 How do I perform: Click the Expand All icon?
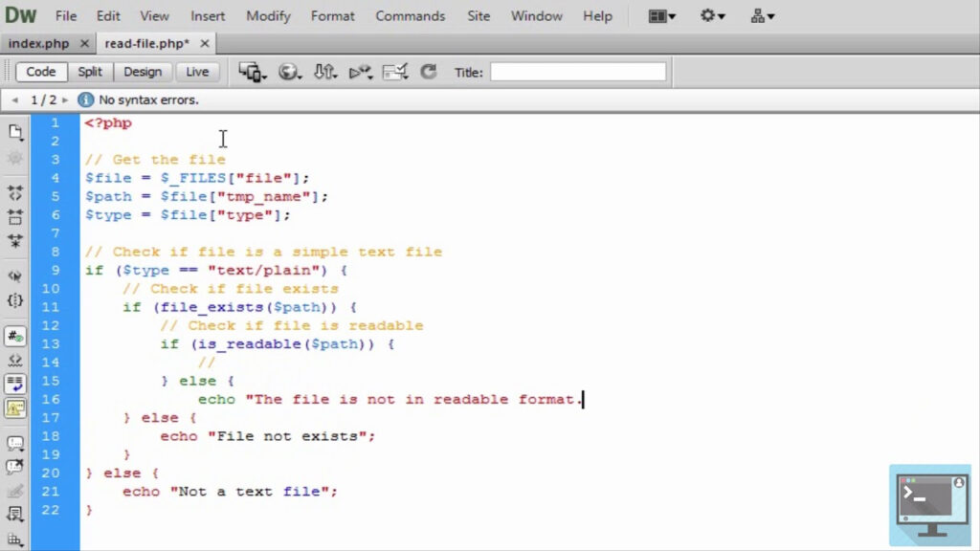pos(15,241)
